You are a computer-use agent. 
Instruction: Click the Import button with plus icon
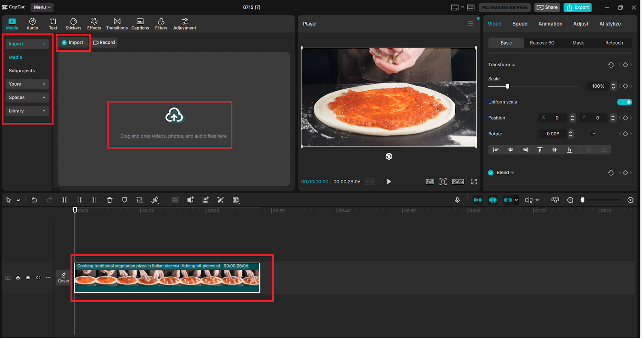click(x=73, y=42)
